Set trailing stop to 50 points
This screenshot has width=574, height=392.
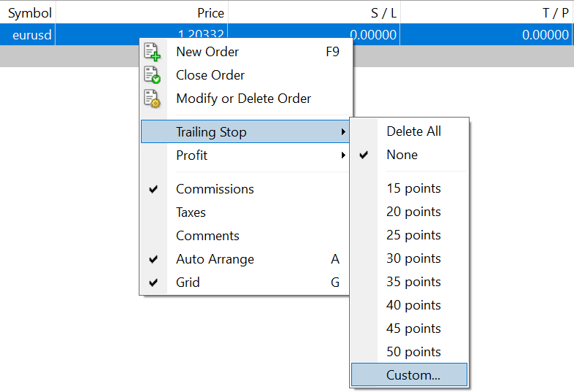(409, 352)
